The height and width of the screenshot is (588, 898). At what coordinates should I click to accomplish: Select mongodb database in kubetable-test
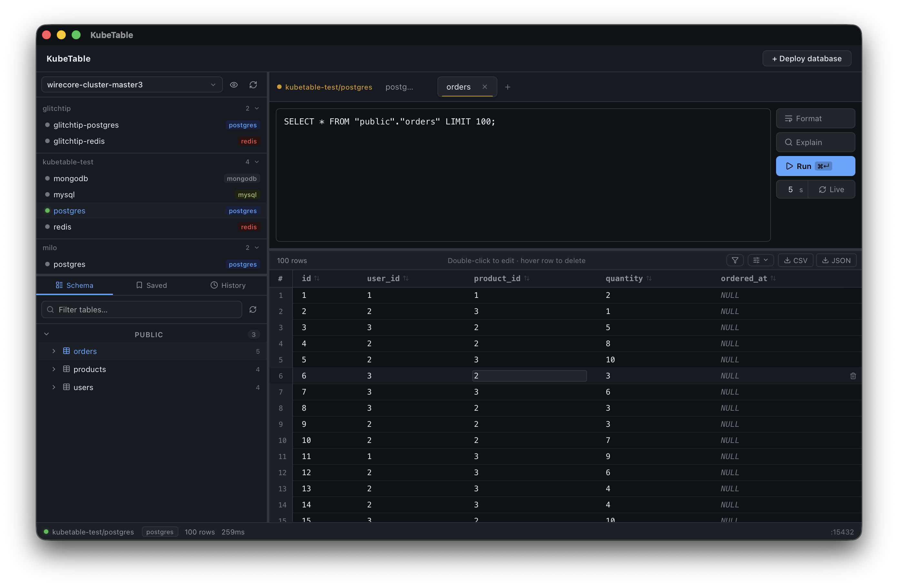coord(151,178)
